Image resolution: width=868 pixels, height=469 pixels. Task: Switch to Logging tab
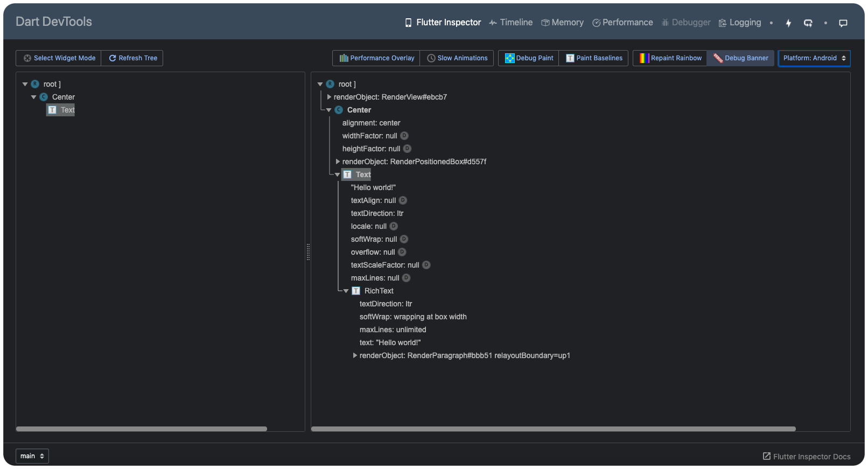(x=740, y=23)
